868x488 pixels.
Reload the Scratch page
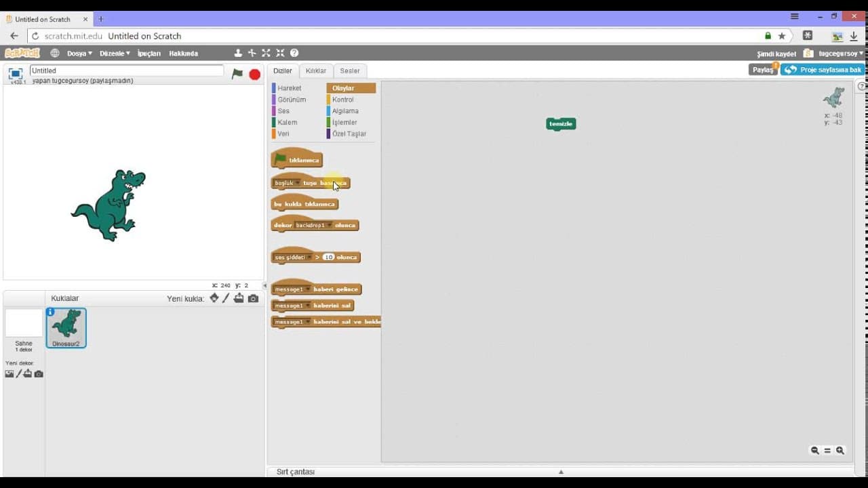(x=35, y=36)
